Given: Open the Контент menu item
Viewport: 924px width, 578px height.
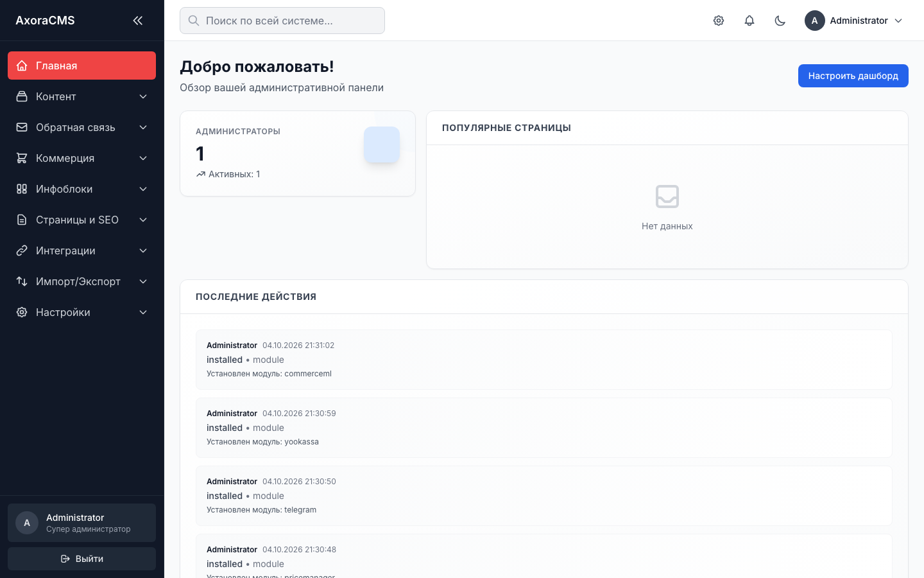Looking at the screenshot, I should tap(81, 96).
